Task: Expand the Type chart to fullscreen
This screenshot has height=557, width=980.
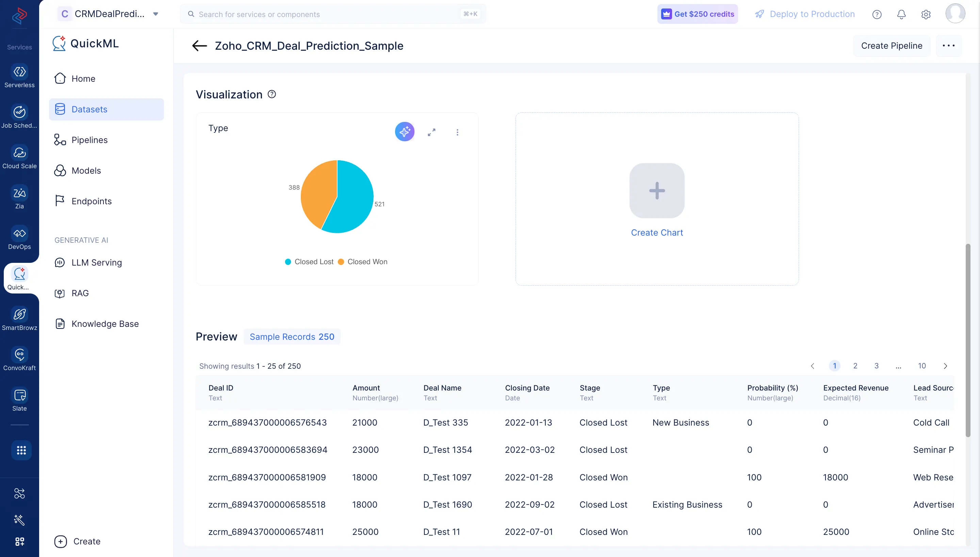Action: coord(431,132)
